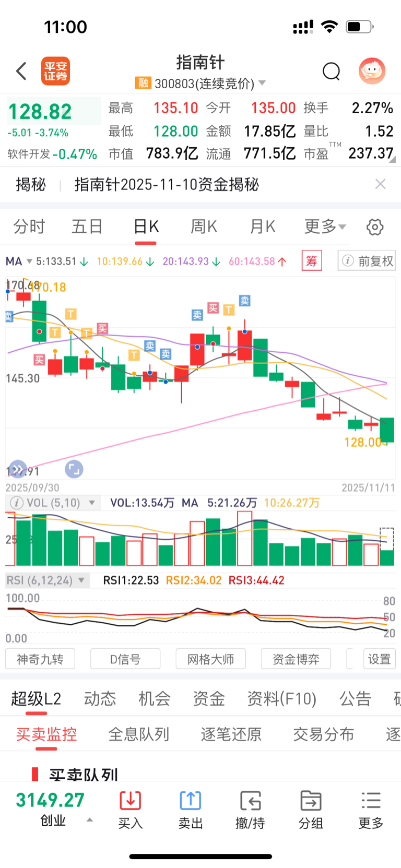Tap 软件开发 sector label
This screenshot has width=401, height=868.
point(29,154)
